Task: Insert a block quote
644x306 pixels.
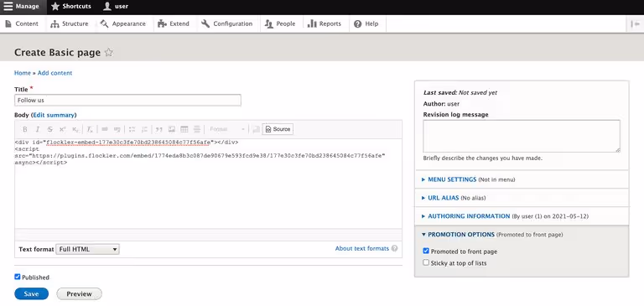Action: click(x=159, y=129)
